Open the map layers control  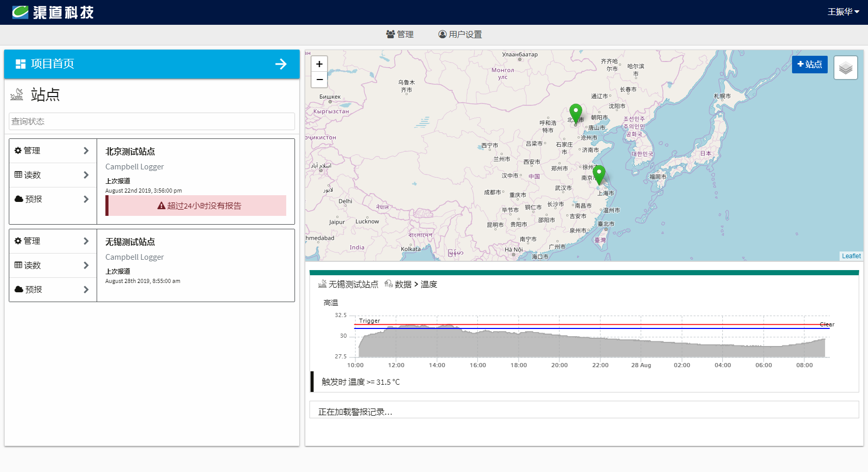click(x=845, y=68)
